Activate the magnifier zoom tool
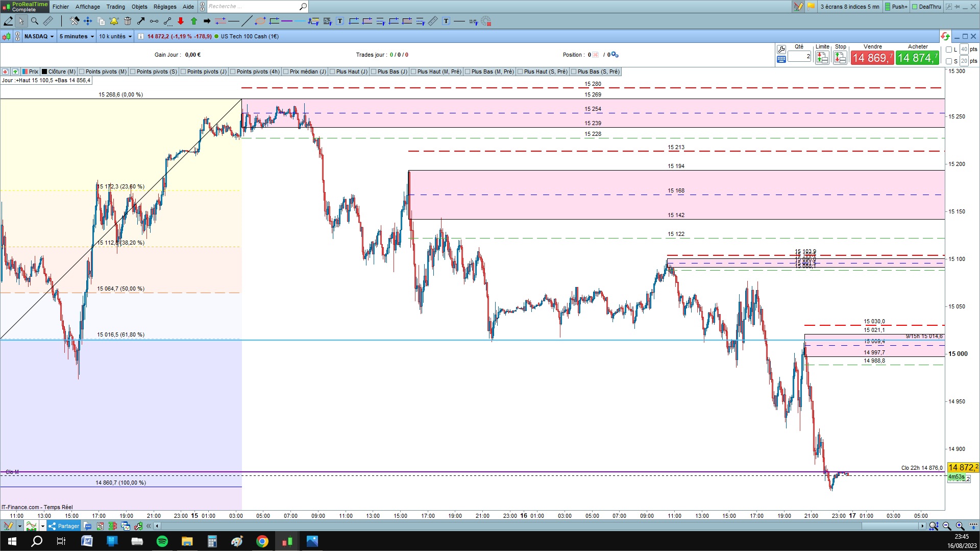This screenshot has width=980, height=551. tap(35, 21)
